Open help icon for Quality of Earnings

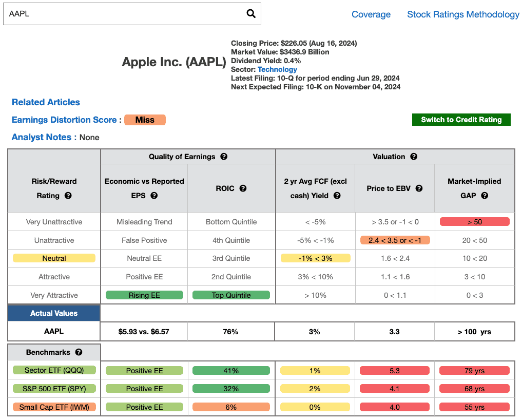tap(224, 157)
